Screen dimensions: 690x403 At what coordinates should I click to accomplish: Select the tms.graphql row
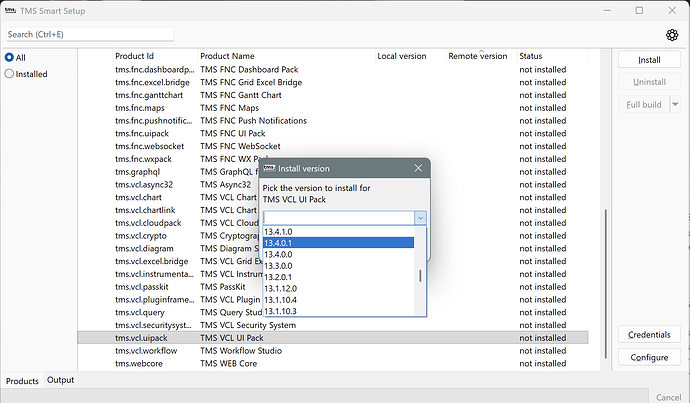[333, 172]
